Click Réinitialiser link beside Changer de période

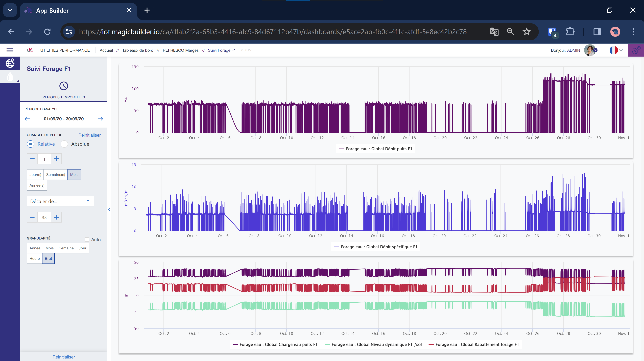(89, 135)
